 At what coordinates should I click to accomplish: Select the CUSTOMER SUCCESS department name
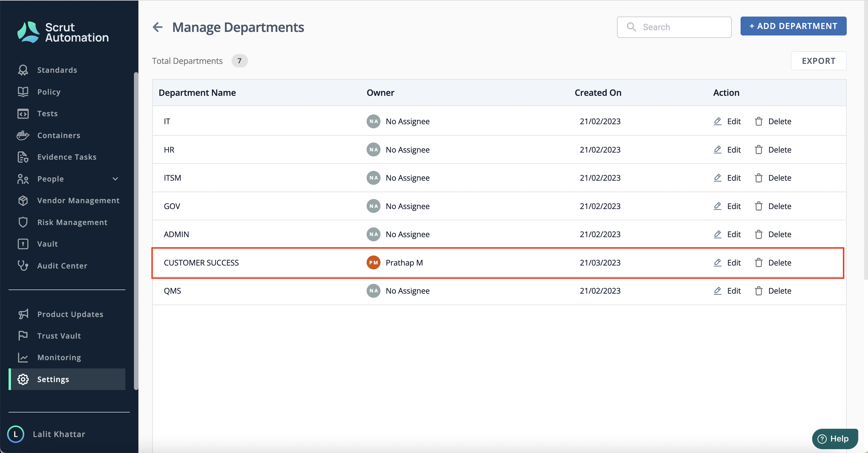(x=201, y=263)
